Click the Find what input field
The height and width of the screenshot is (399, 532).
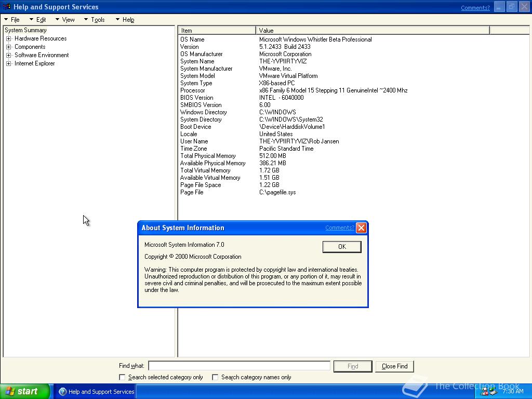239,366
